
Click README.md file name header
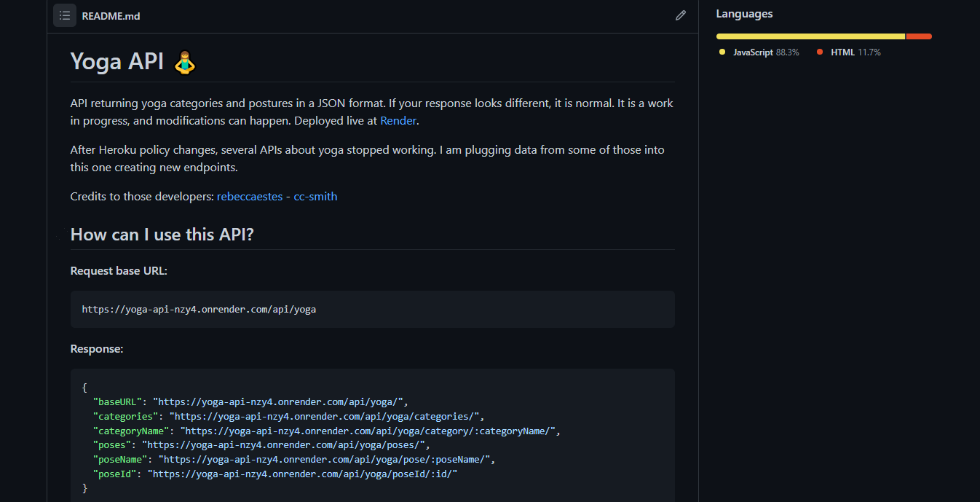(111, 15)
